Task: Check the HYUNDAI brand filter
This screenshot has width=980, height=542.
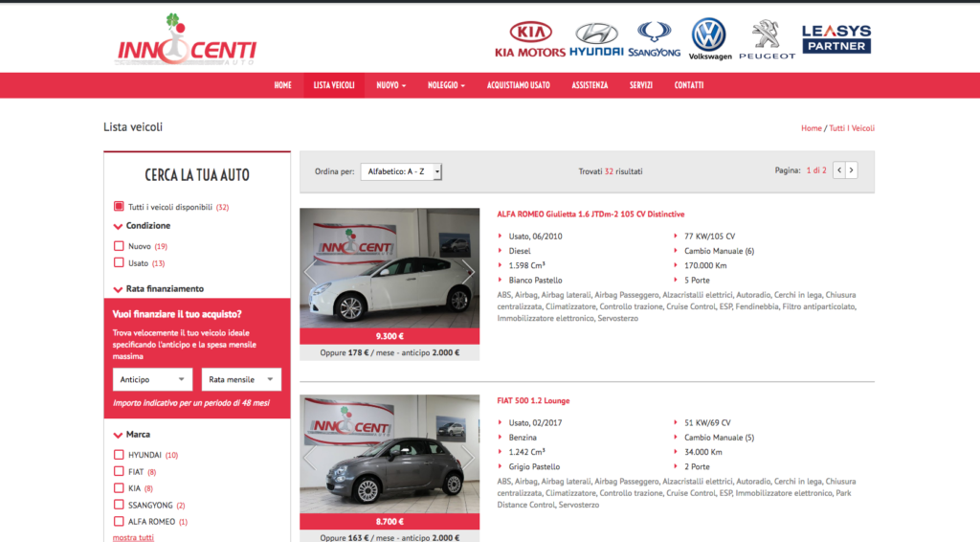Action: tap(119, 455)
